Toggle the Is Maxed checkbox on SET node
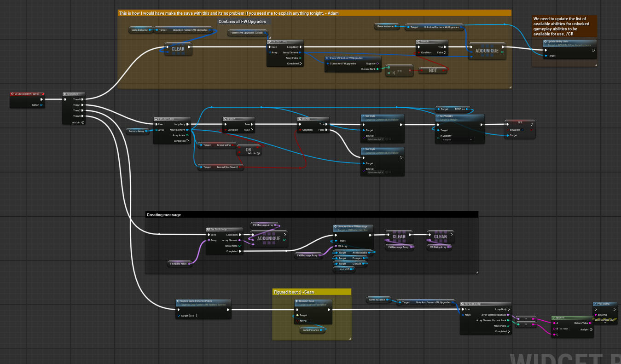Screen dimensions: 621x364 click(x=522, y=130)
